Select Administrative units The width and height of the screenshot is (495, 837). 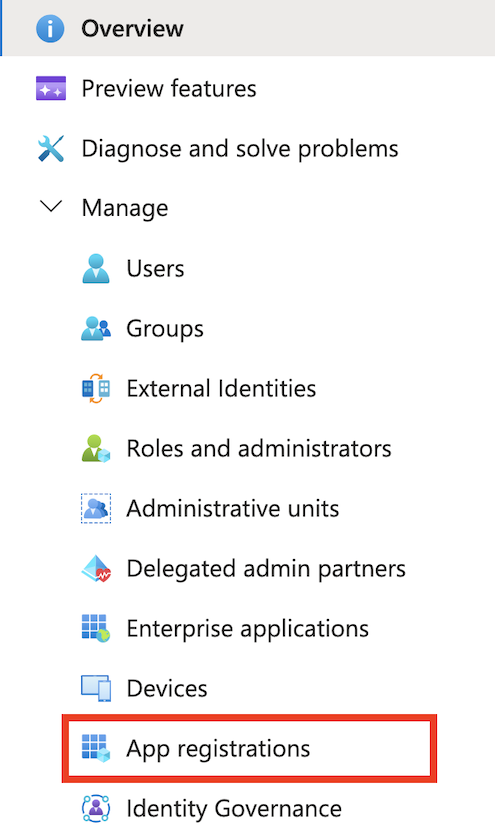pos(233,509)
